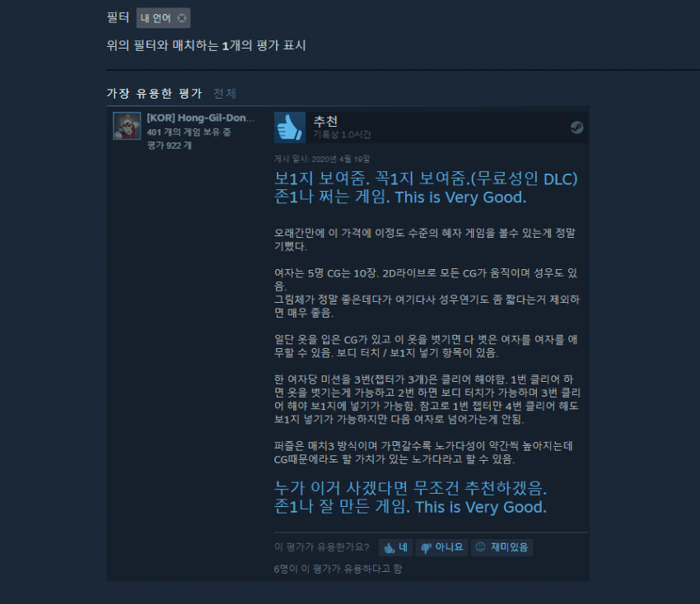
Task: Open the reviewer's avatar thumbnail
Action: pyautogui.click(x=127, y=126)
